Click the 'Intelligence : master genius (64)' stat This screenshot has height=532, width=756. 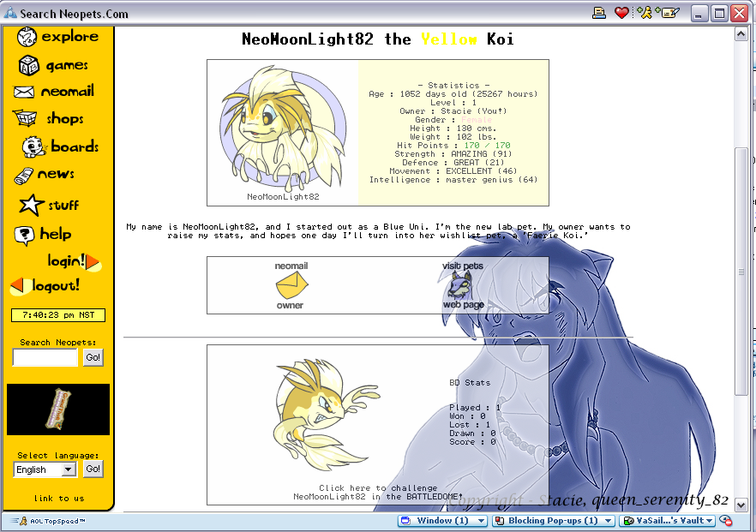(x=453, y=180)
